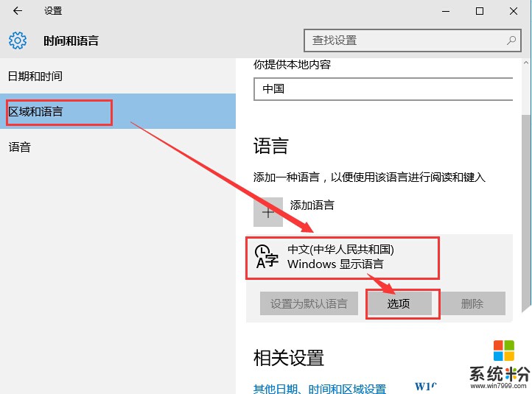The width and height of the screenshot is (532, 394).
Task: Click the settings gear icon
Action: [17, 41]
